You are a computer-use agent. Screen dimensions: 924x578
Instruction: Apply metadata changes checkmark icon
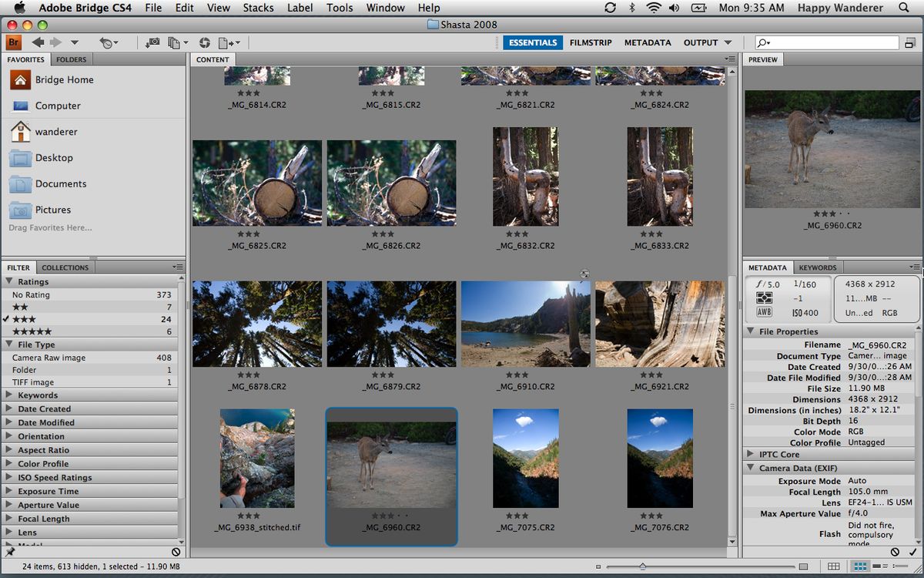click(x=913, y=552)
